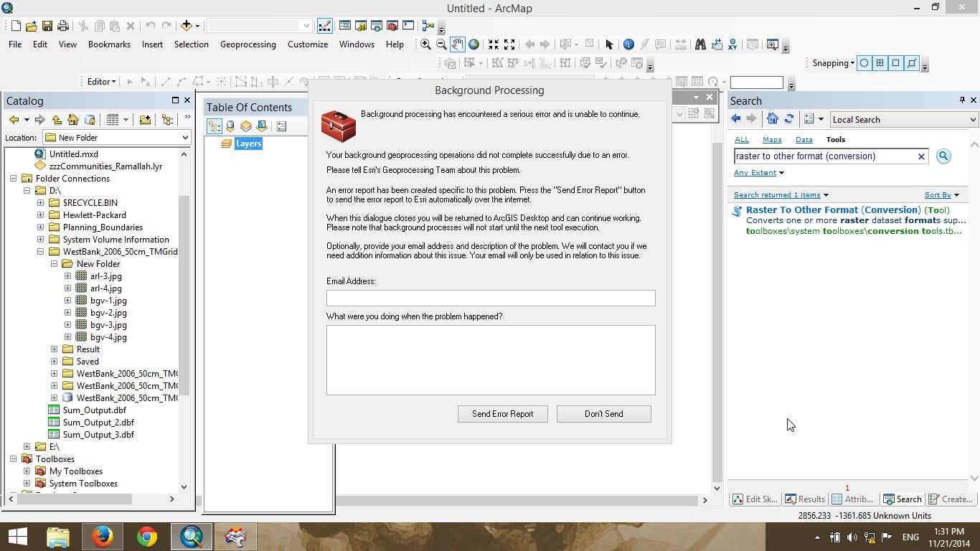This screenshot has width=980, height=551.
Task: Select the Pan hand tool
Action: coord(457,44)
